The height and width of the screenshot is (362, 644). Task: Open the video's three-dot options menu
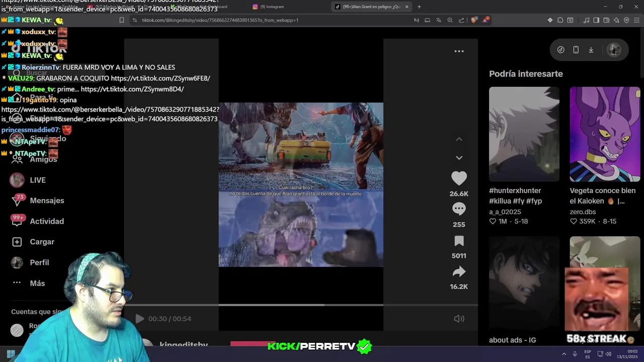coord(459,51)
